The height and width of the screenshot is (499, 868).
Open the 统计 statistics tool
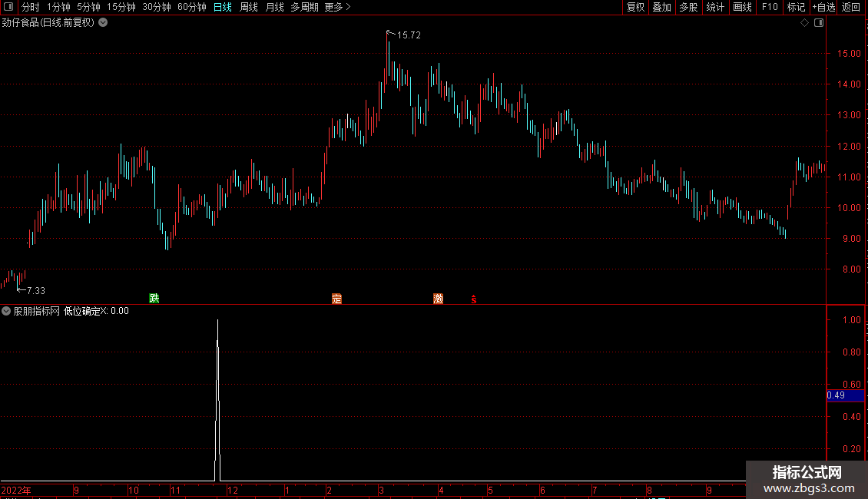[715, 7]
